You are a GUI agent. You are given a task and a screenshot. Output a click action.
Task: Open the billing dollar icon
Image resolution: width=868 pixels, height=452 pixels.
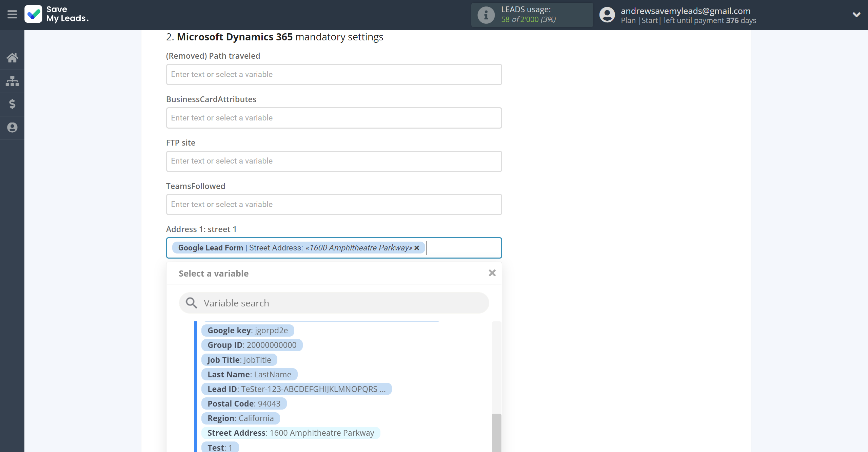pos(12,104)
